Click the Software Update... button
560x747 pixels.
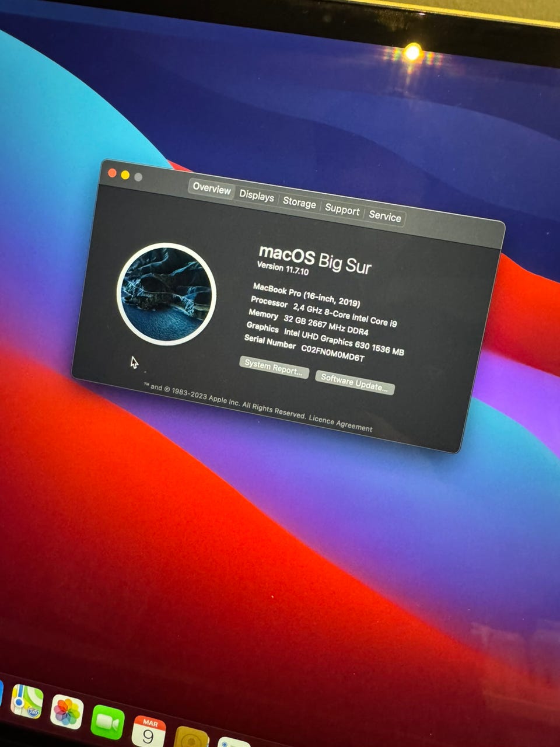pos(355,383)
